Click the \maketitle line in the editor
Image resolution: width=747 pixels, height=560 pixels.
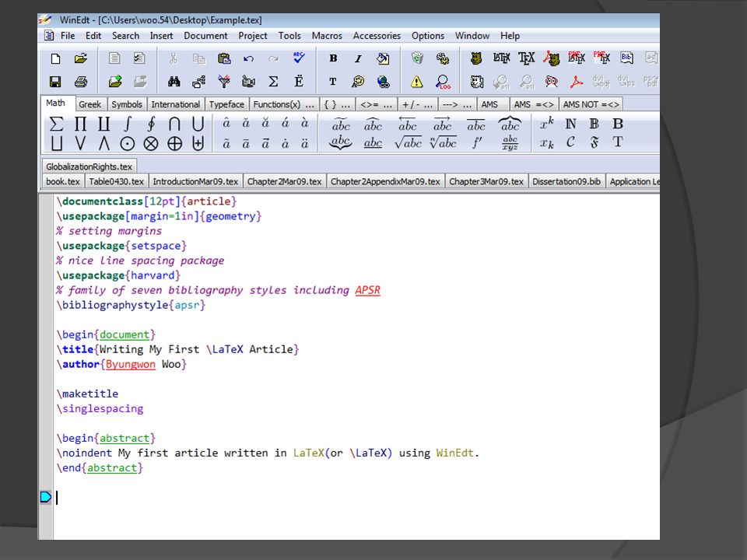click(88, 394)
